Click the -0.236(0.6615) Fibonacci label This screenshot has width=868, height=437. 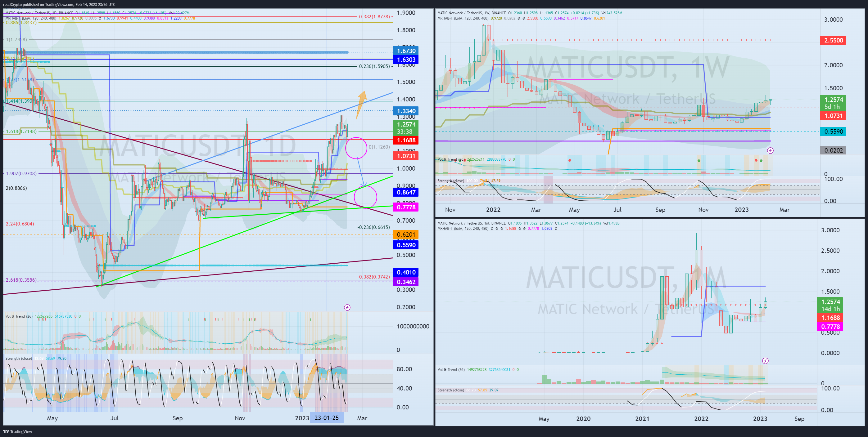pyautogui.click(x=374, y=227)
